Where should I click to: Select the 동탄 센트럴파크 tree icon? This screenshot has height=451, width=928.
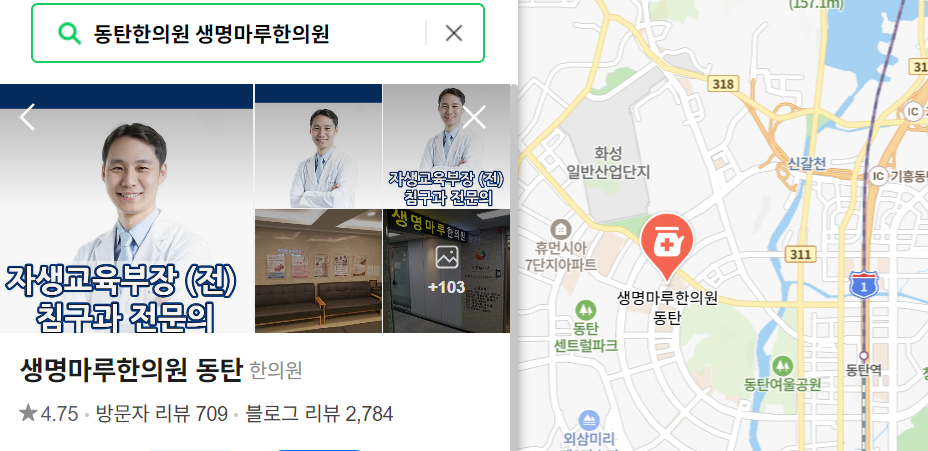coord(586,309)
